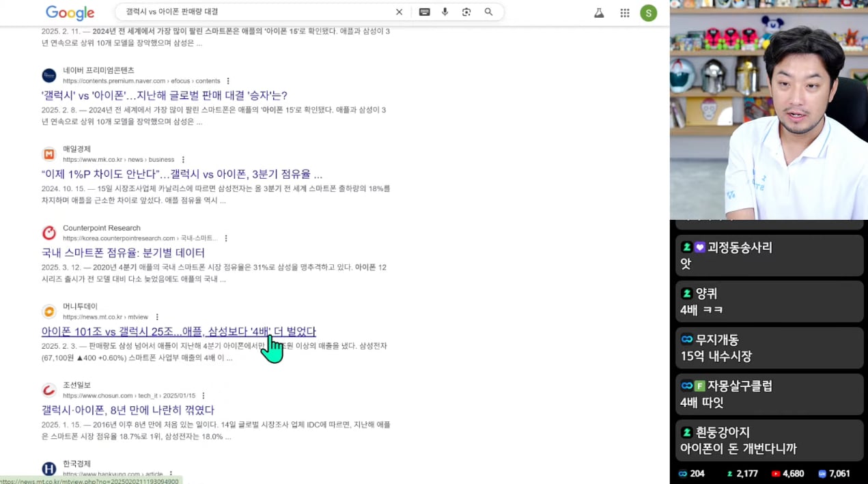Viewport: 868px width, 484px height.
Task: Click the 한국경제 site name
Action: tap(76, 464)
